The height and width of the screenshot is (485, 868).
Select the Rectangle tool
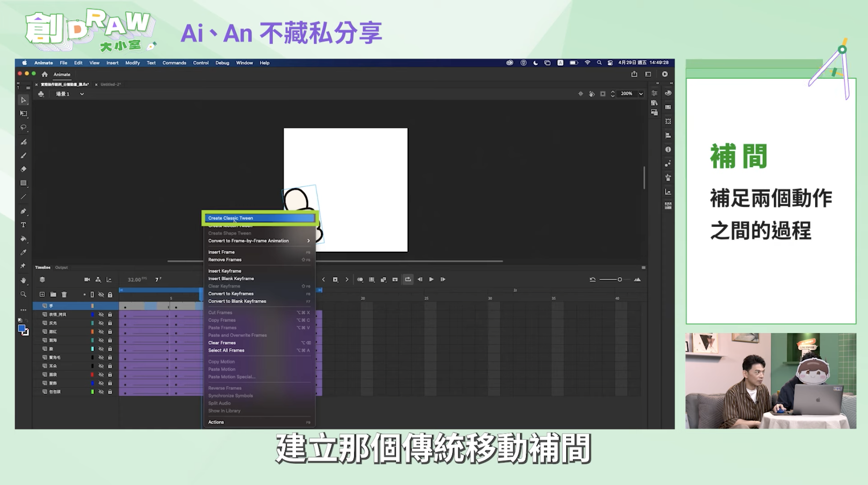click(x=23, y=183)
